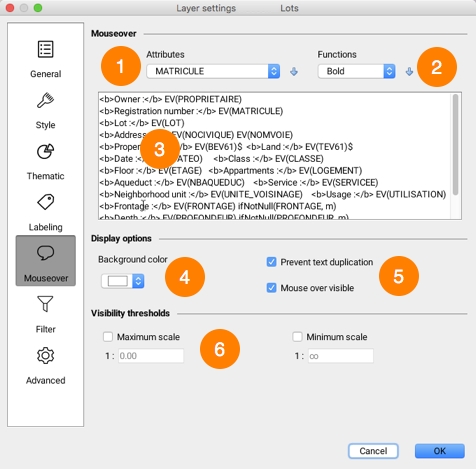Expand the Bold functions dropdown

pyautogui.click(x=356, y=71)
